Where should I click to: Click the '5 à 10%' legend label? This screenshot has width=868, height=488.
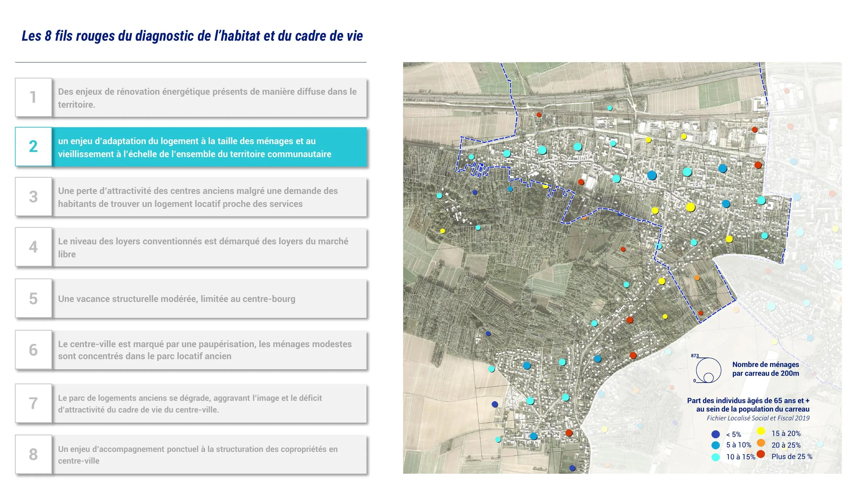(x=739, y=445)
